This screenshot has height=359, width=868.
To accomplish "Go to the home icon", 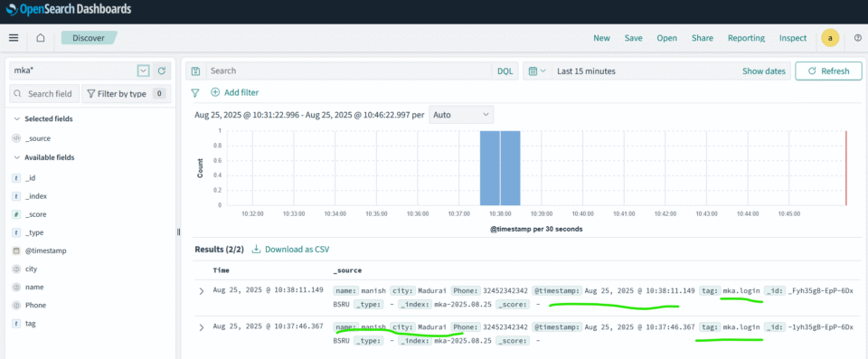I will click(41, 38).
